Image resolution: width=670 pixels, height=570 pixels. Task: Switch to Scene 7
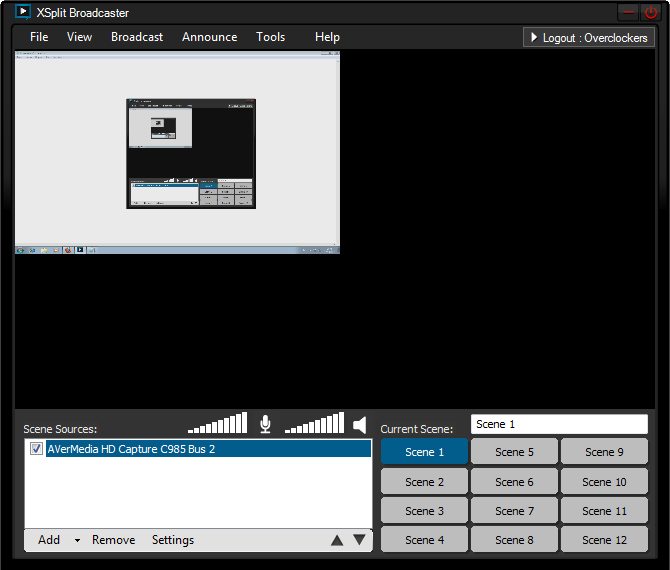click(514, 511)
